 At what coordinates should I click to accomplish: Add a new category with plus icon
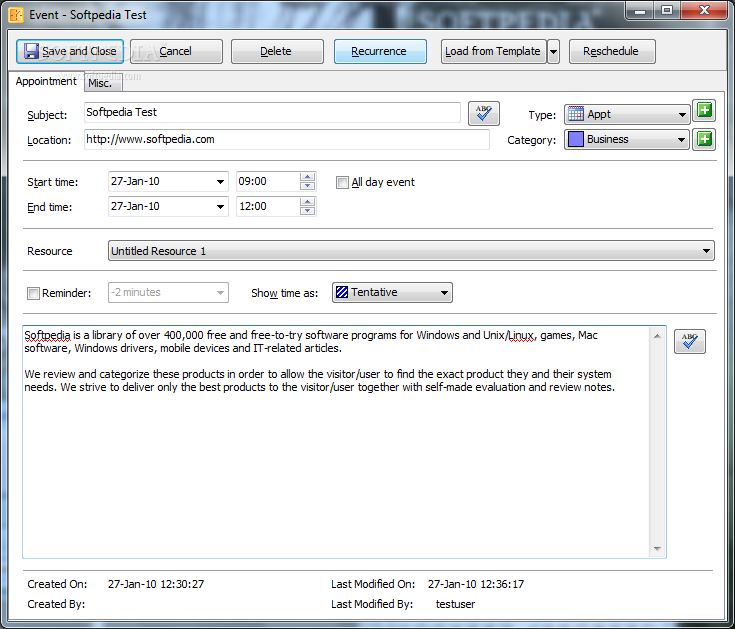tap(704, 139)
